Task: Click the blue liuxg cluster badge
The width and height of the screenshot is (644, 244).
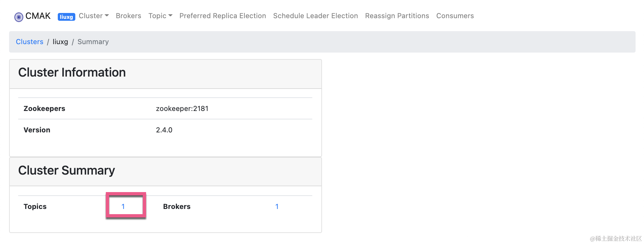Action: [66, 17]
